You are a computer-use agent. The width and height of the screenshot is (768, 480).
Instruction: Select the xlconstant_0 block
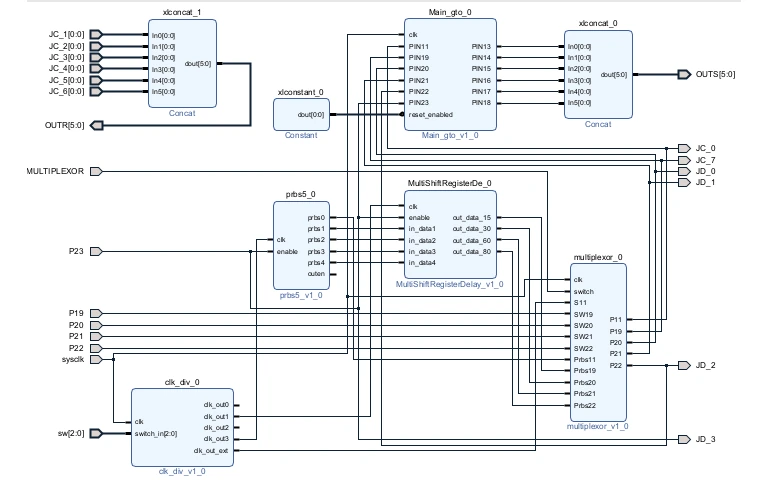301,115
